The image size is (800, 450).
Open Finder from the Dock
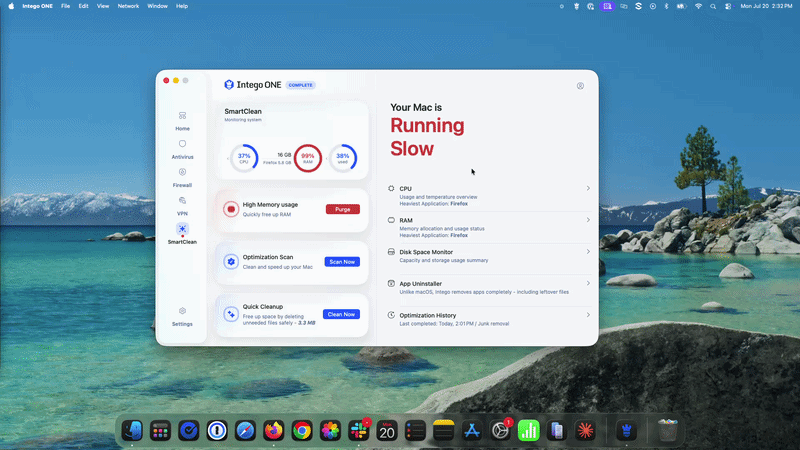[x=132, y=431]
